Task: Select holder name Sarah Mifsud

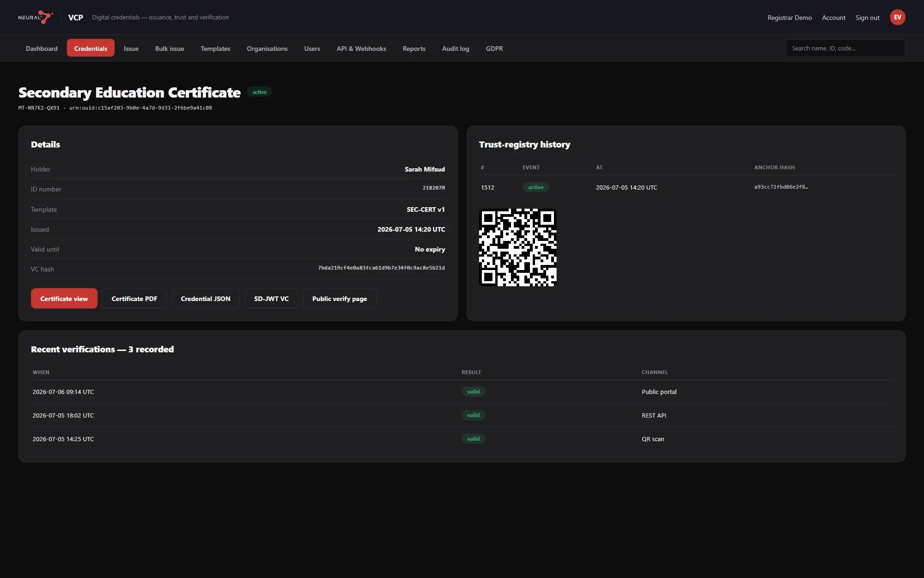Action: click(425, 169)
